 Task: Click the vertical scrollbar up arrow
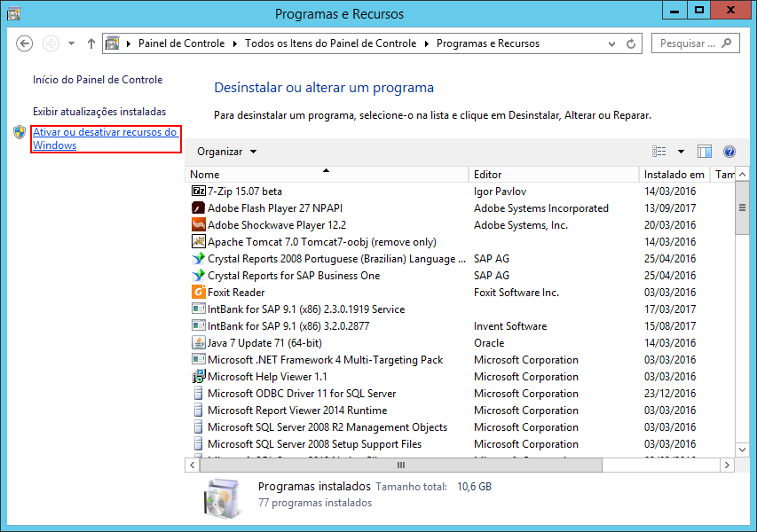[x=742, y=174]
